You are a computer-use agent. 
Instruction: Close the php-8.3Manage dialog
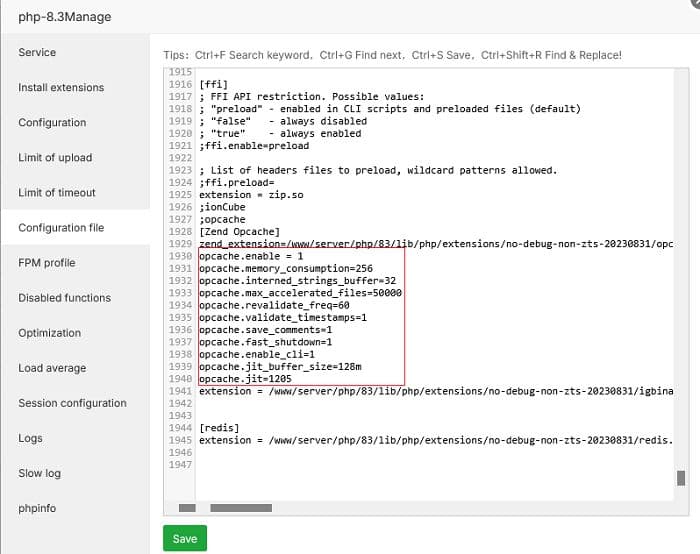tap(695, 3)
